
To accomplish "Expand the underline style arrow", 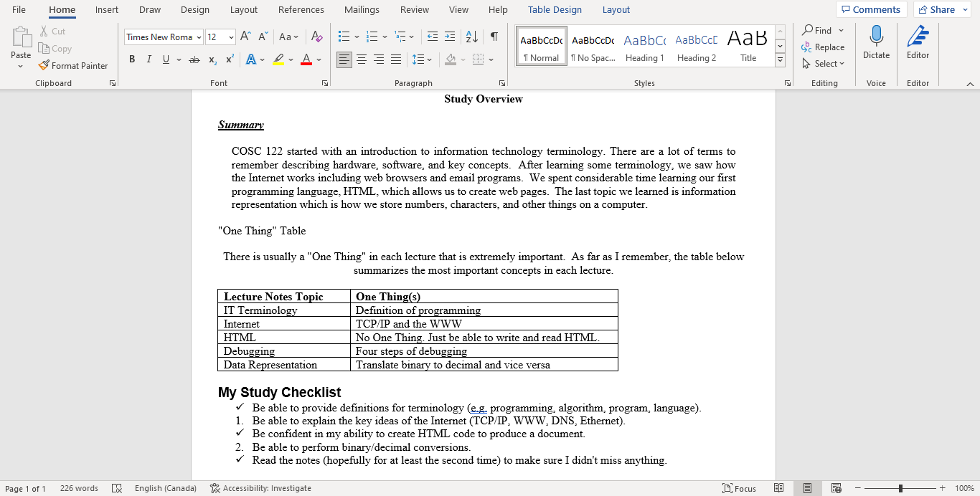I will point(177,59).
